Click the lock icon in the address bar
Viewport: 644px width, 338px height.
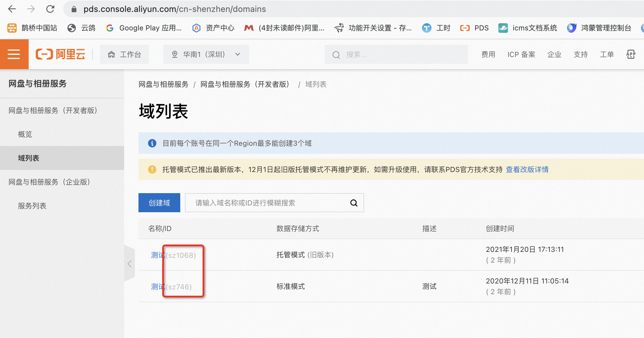tap(74, 9)
